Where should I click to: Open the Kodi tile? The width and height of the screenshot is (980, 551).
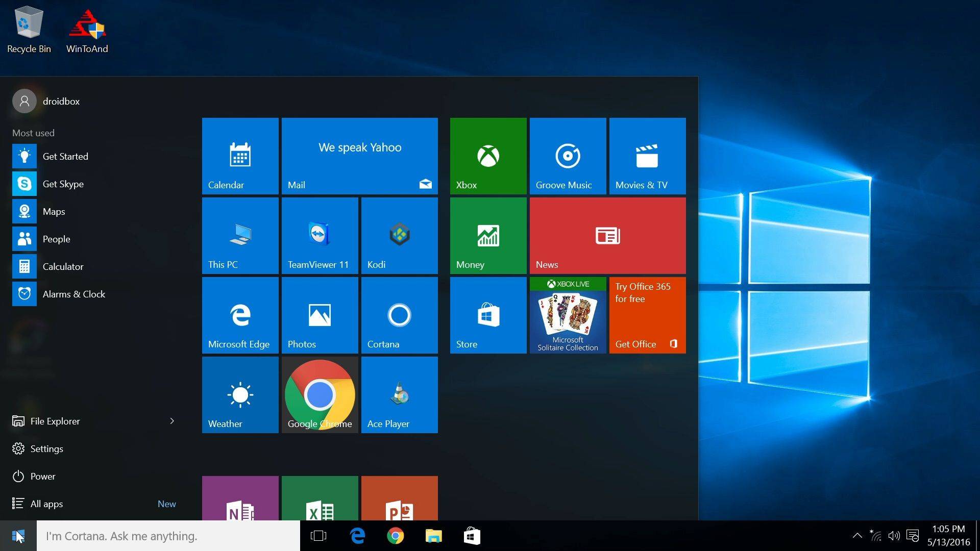click(x=399, y=236)
